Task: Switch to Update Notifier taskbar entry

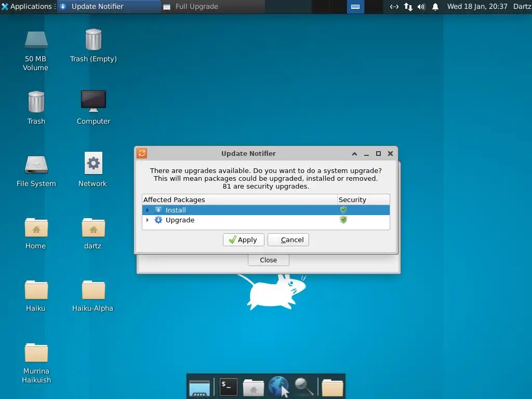Action: (109, 6)
